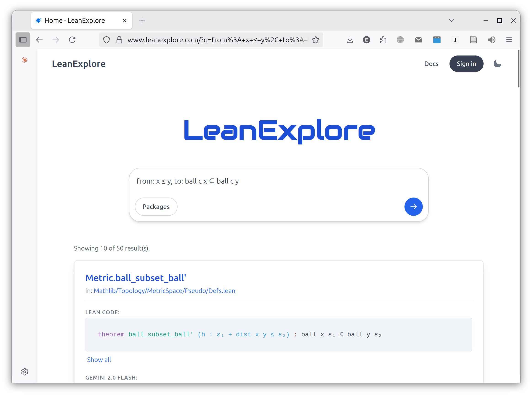Click the "GEMINI 2.0 FLASH:" label
The image size is (532, 396).
pyautogui.click(x=111, y=378)
